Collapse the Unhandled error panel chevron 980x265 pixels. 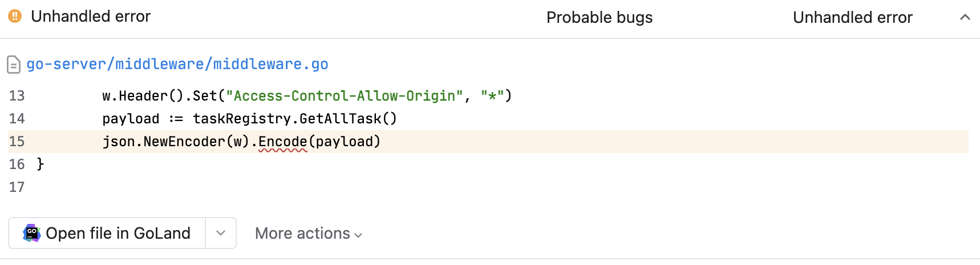point(965,17)
